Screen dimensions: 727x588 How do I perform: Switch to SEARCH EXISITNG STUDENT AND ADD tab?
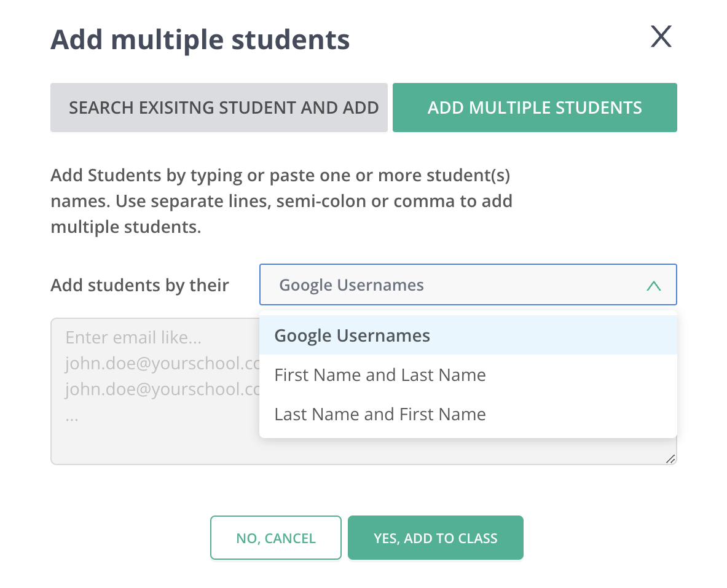click(x=219, y=108)
